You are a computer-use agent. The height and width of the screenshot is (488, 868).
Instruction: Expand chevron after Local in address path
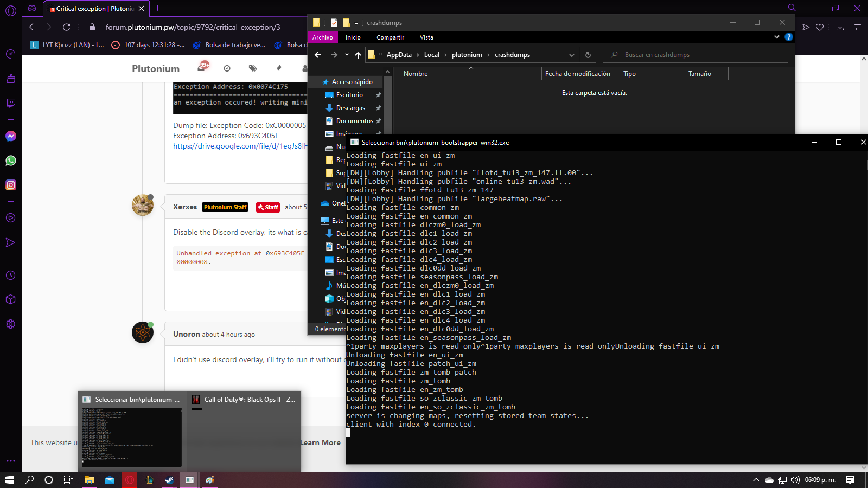point(445,55)
